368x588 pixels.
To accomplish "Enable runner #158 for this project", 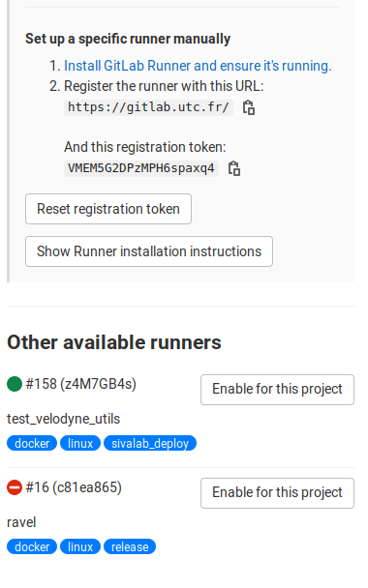I will [x=277, y=390].
